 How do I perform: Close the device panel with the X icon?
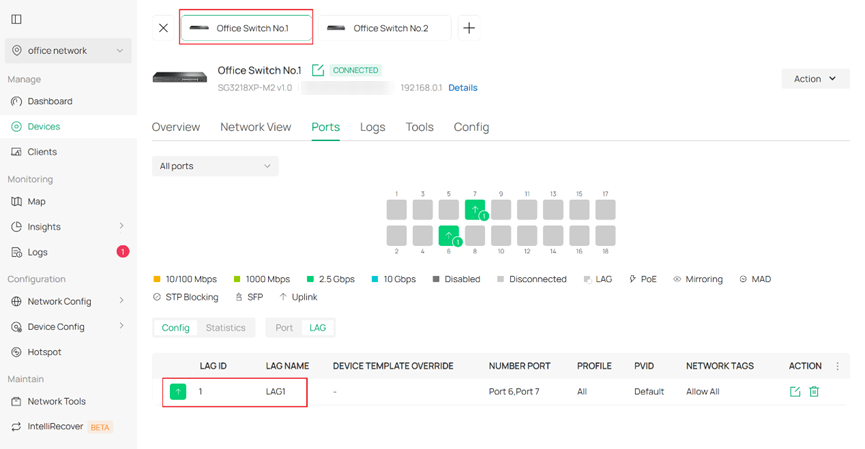[163, 28]
